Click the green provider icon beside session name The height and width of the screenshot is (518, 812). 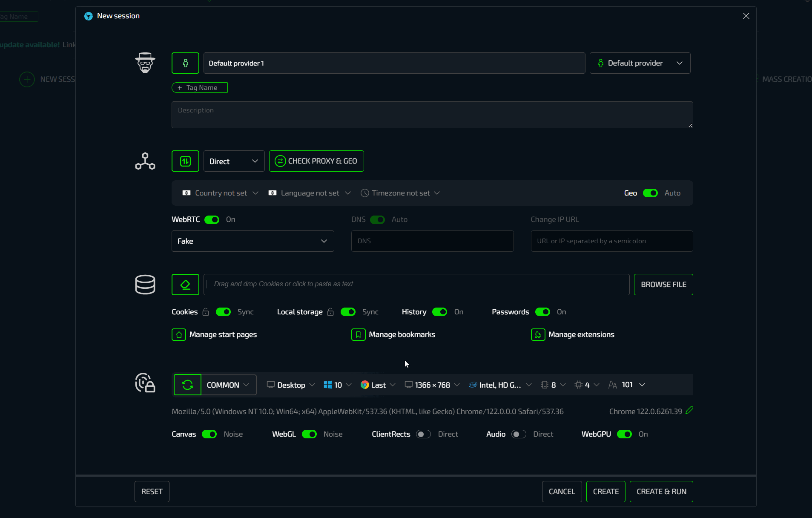click(x=185, y=63)
